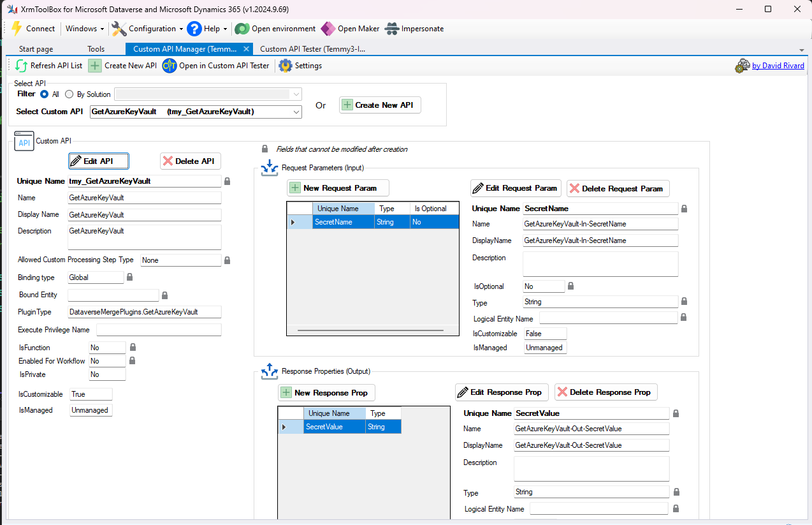Viewport: 812px width, 525px height.
Task: Select the SecretValue row header arrow
Action: point(284,427)
